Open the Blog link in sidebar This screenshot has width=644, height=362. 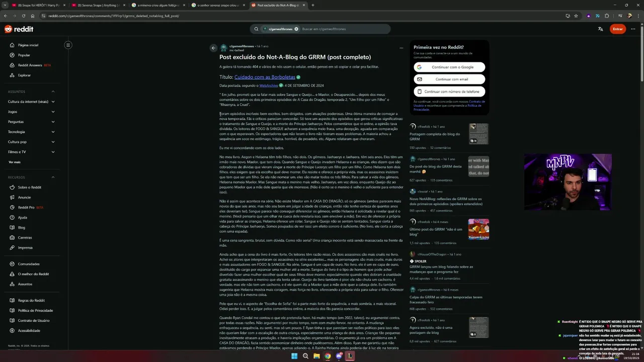click(x=21, y=228)
